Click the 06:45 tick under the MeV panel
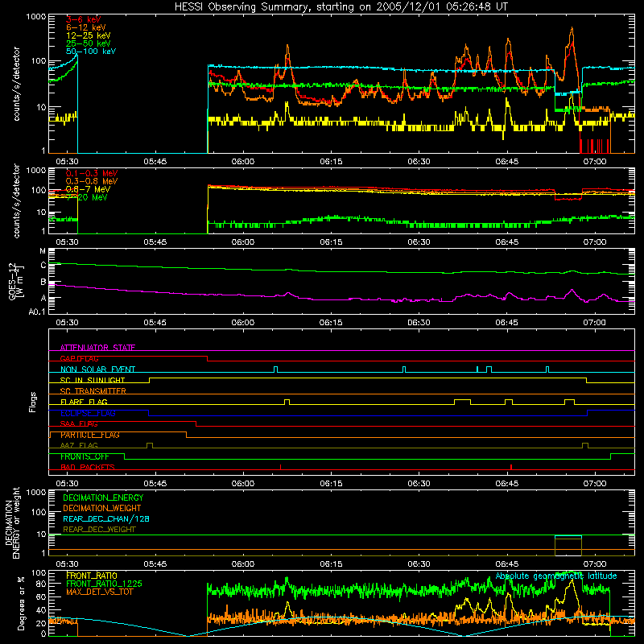This screenshot has width=644, height=644. coord(507,242)
